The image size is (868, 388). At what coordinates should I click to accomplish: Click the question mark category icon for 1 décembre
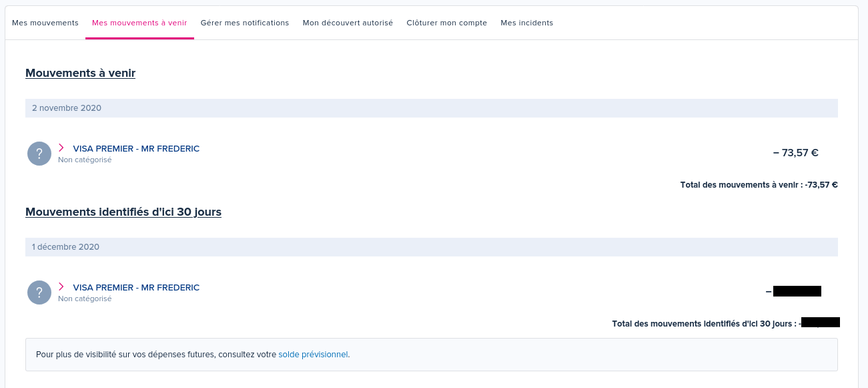point(39,293)
